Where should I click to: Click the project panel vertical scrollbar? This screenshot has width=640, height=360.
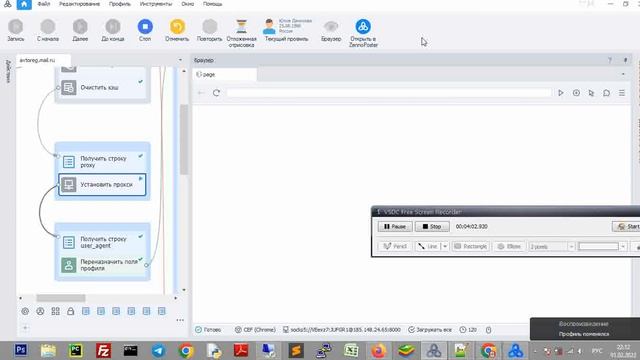tap(184, 139)
